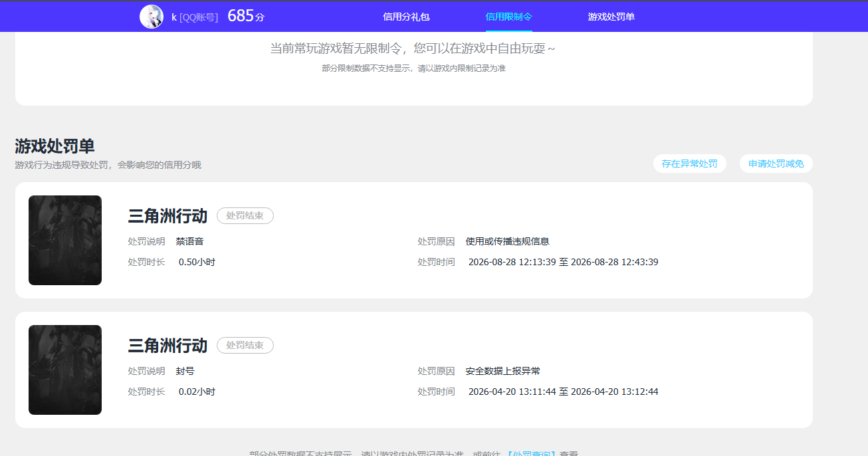This screenshot has height=456, width=868.
Task: Click the 685分 credit score
Action: click(x=246, y=16)
